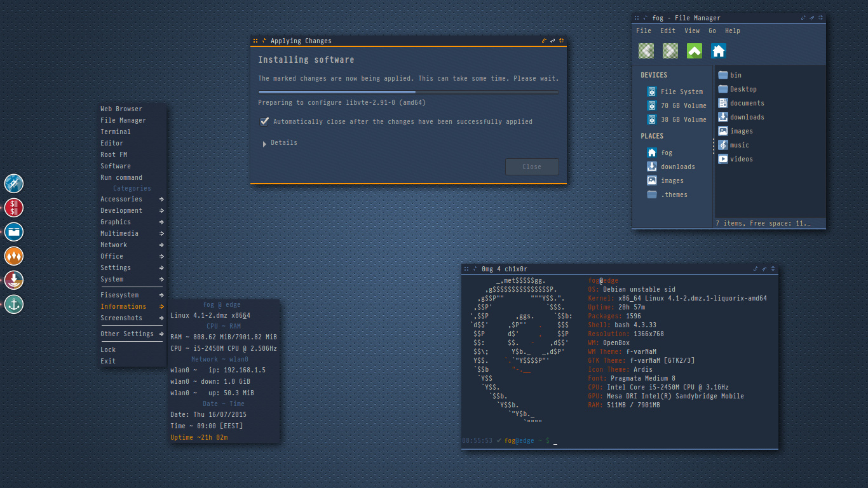
Task: Open the music folder in File Manager
Action: click(x=739, y=145)
